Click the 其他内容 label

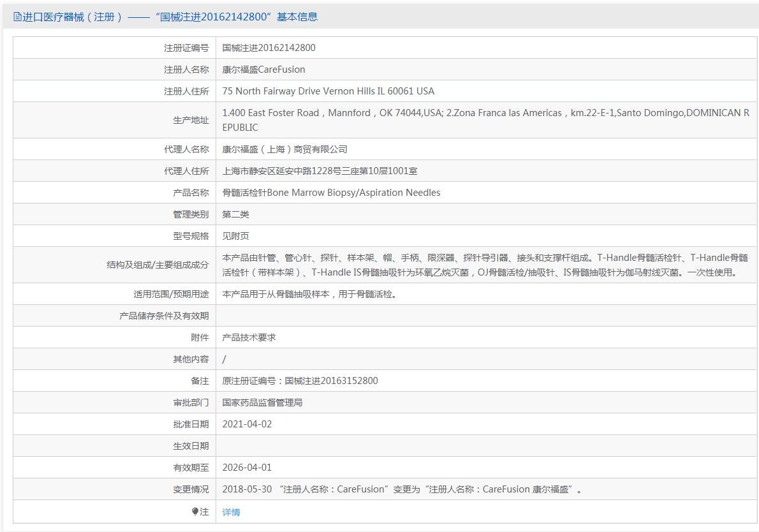tap(191, 359)
